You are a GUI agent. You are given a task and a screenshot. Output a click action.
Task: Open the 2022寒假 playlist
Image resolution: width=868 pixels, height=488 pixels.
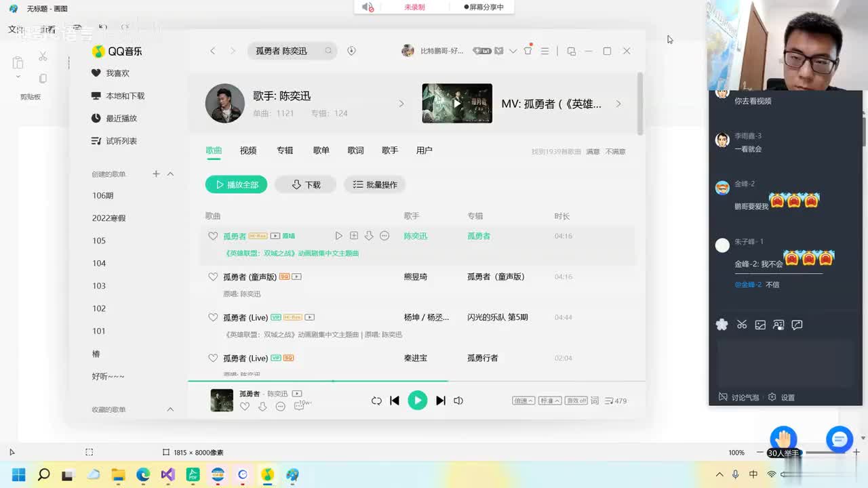[x=109, y=218]
